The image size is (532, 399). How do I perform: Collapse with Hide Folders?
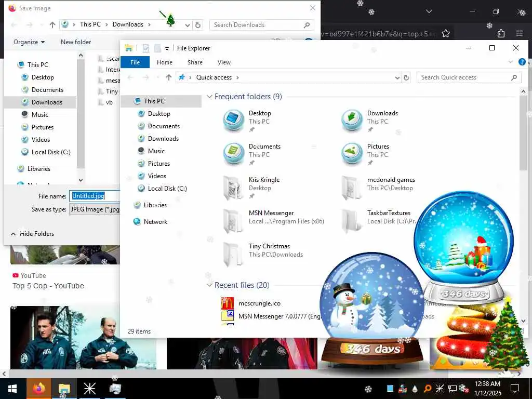33,234
